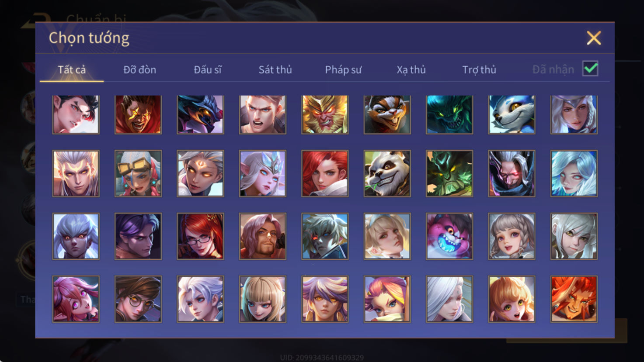
Task: Select the golden monkey king hero portrait
Action: click(x=325, y=114)
